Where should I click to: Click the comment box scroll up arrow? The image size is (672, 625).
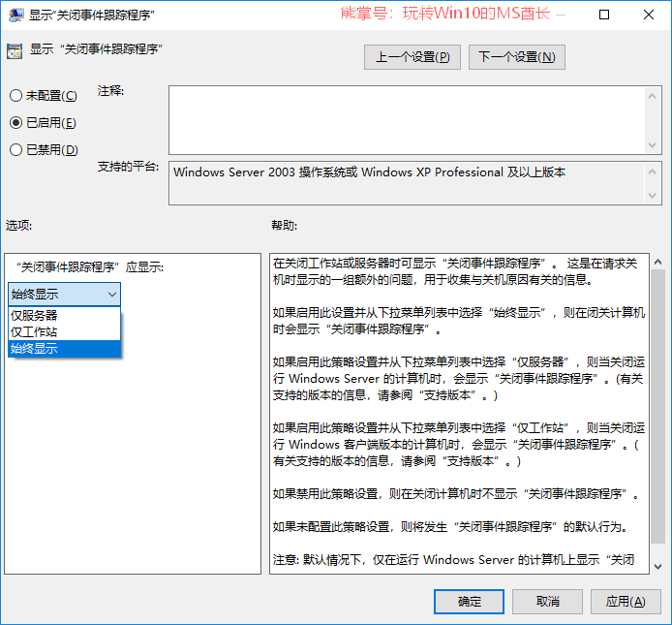[x=653, y=96]
